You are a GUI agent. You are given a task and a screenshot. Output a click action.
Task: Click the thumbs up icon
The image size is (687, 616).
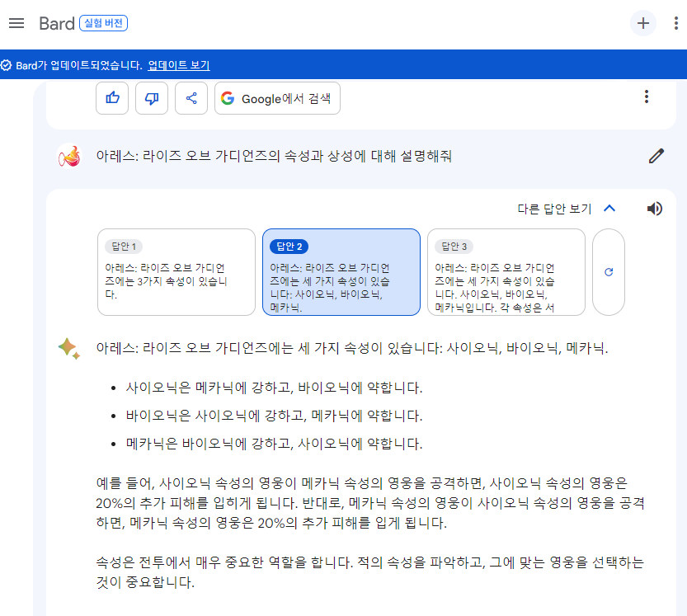(112, 97)
